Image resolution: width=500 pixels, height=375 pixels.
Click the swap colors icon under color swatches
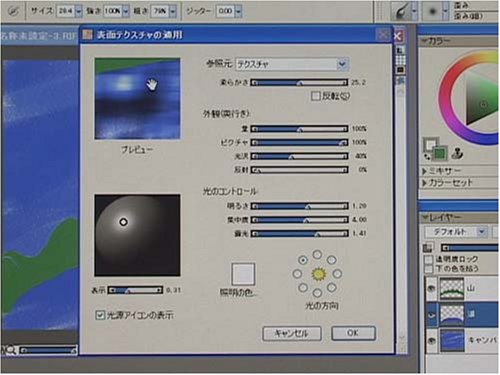427,156
